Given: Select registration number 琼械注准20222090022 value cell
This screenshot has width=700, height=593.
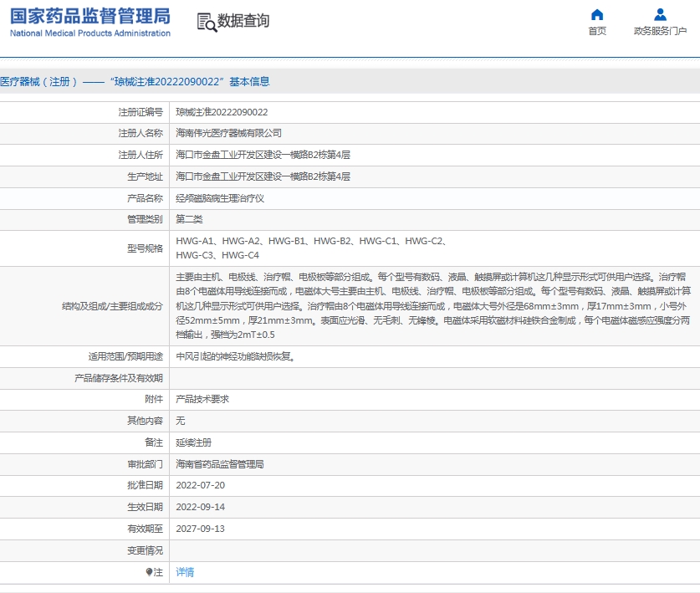Looking at the screenshot, I should [x=222, y=112].
